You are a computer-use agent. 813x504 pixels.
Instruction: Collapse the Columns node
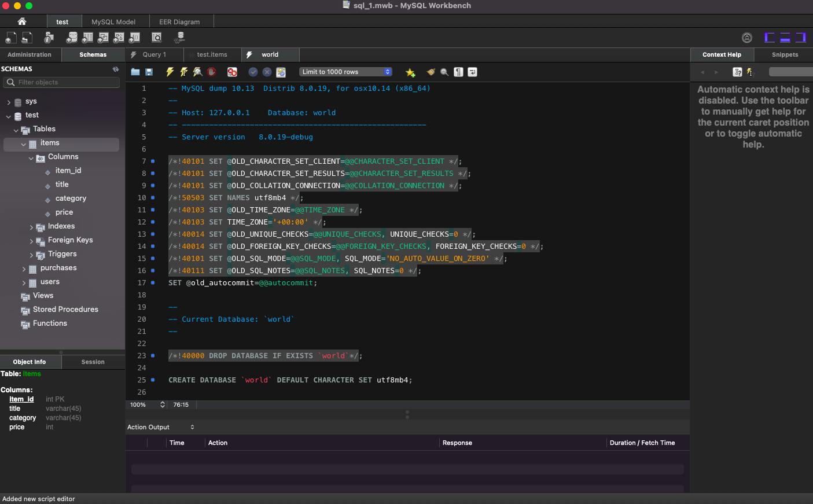31,157
